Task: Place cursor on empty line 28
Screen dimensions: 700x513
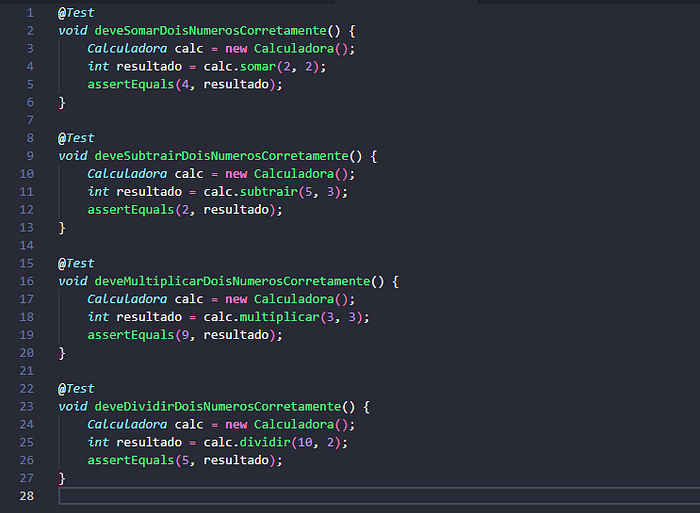Action: tap(379, 496)
